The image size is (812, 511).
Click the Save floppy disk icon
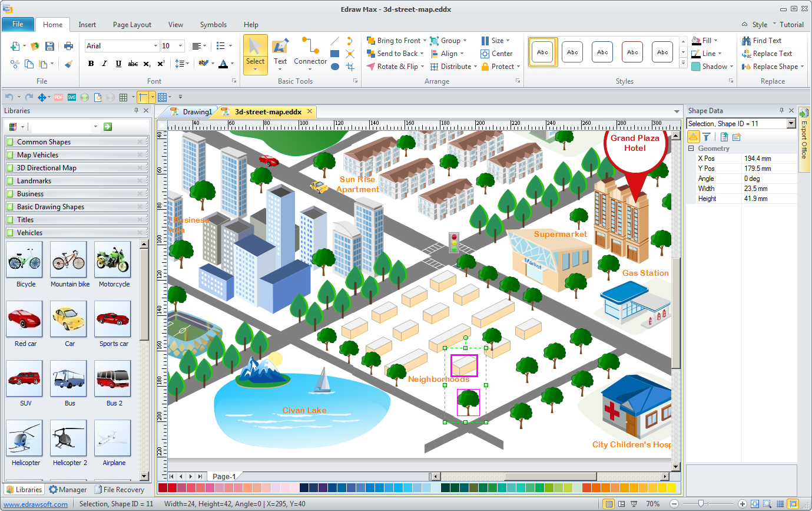(50, 47)
